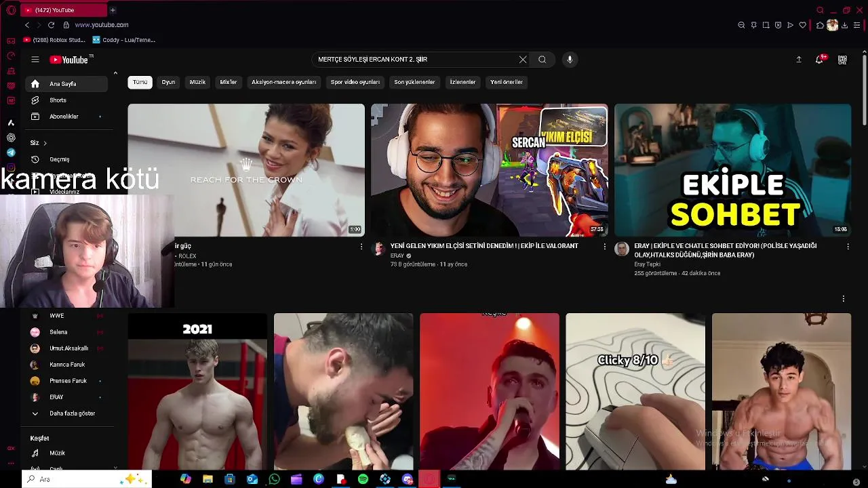Select the Spor video oyunları chip

(x=355, y=82)
